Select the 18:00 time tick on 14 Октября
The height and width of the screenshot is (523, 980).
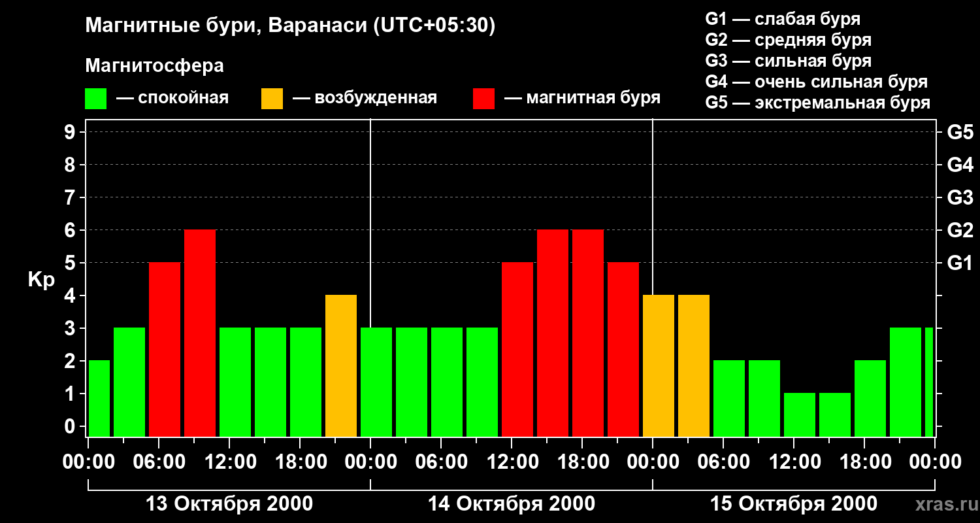tap(582, 462)
